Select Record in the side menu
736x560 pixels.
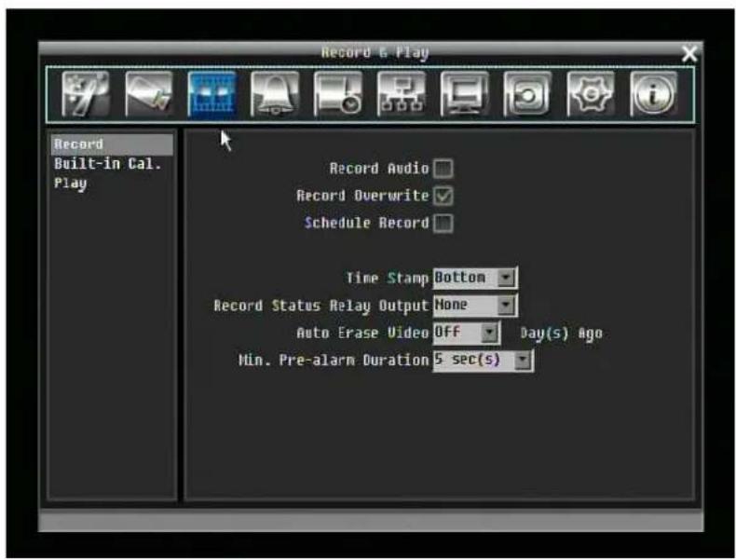[x=112, y=144]
